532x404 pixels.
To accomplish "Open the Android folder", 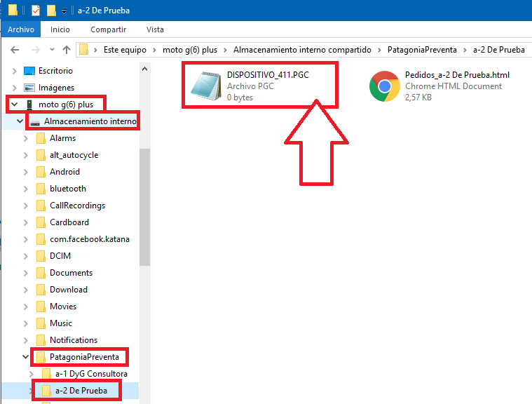I will (x=64, y=171).
